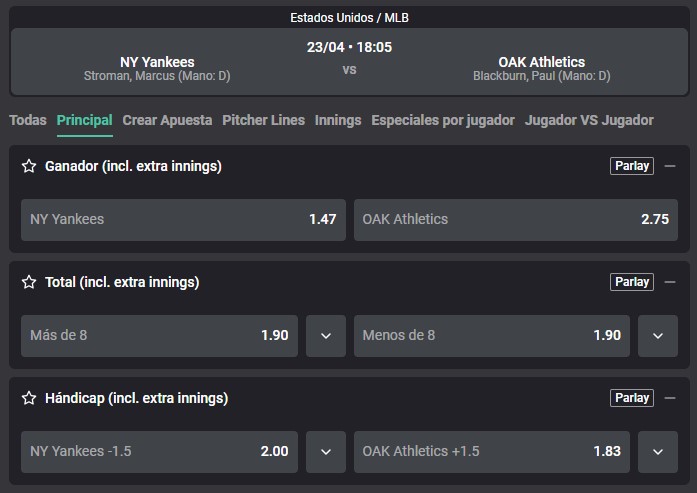
Task: Open the Crear Apuesta tab
Action: point(167,120)
